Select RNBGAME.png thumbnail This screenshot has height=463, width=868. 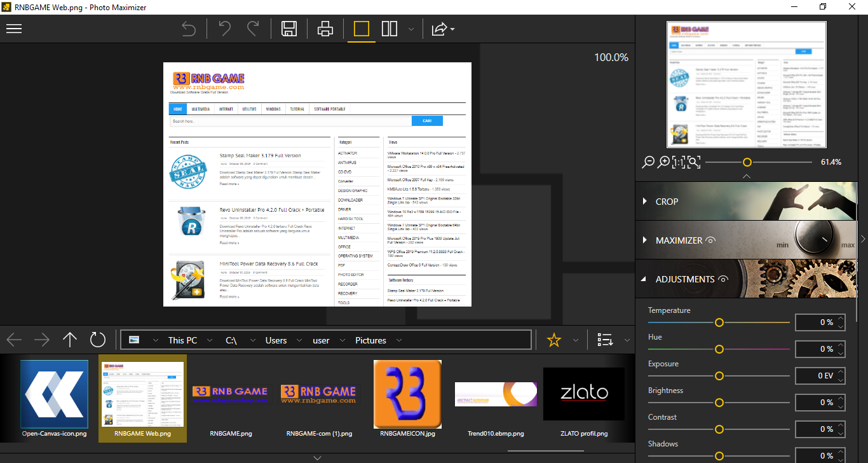pyautogui.click(x=231, y=399)
